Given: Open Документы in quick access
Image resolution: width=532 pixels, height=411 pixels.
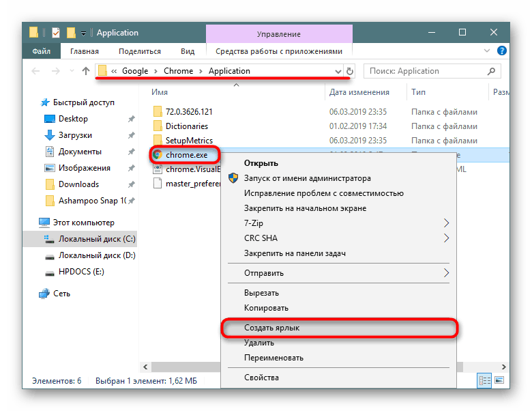Looking at the screenshot, I should click(x=80, y=152).
